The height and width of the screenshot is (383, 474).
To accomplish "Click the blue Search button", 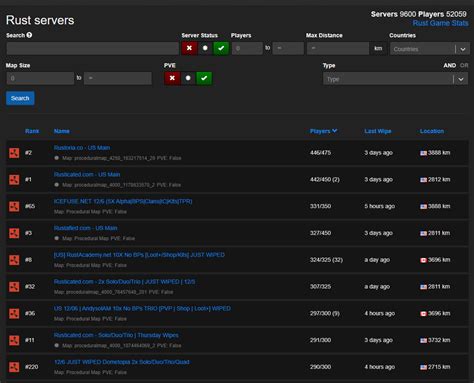I will tap(20, 98).
